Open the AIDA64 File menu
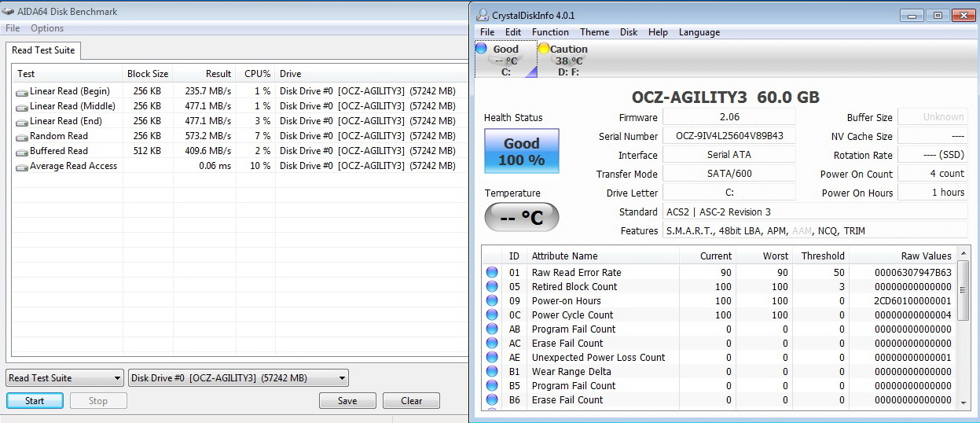Image resolution: width=980 pixels, height=423 pixels. [13, 28]
